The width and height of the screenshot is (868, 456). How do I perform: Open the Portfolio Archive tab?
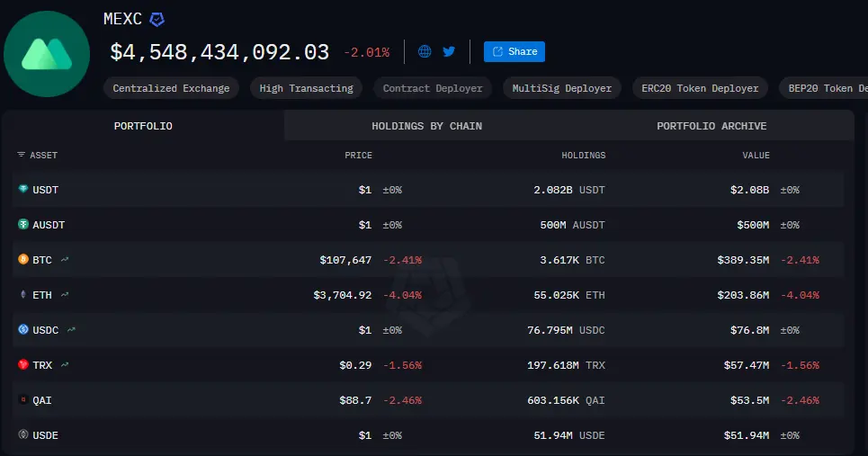pyautogui.click(x=711, y=126)
